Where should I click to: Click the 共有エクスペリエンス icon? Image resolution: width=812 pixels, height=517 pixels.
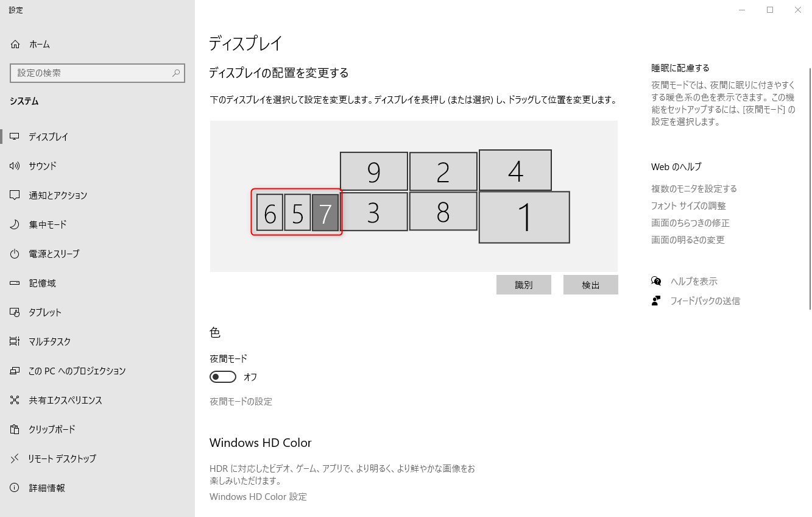pyautogui.click(x=15, y=401)
